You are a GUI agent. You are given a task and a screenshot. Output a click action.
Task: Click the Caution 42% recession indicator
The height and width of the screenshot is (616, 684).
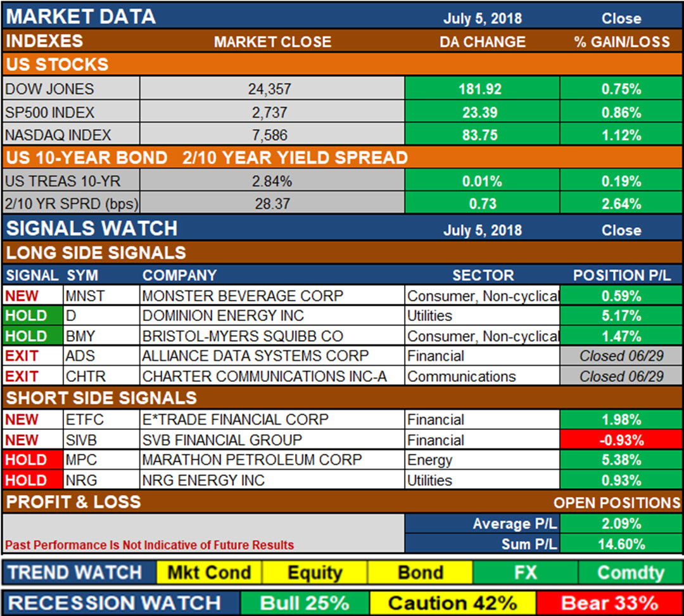[x=452, y=603]
